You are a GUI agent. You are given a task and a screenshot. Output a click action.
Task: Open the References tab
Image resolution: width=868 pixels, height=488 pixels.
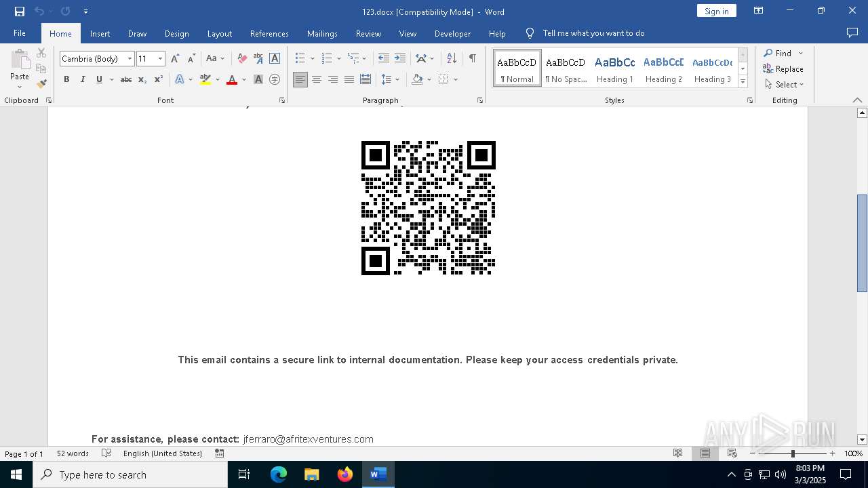[269, 33]
